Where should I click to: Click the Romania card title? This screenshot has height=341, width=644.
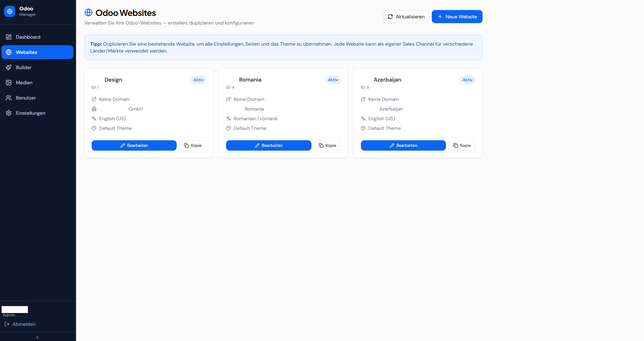250,80
